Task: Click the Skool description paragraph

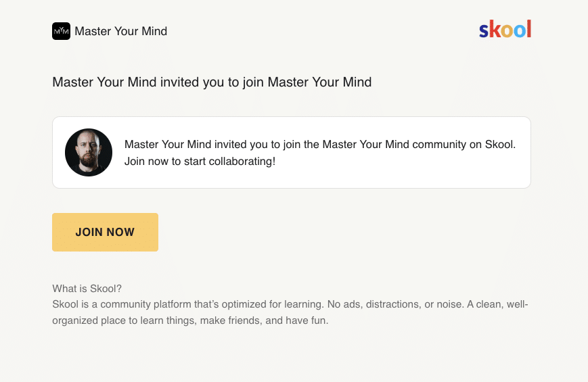Action: [x=290, y=312]
